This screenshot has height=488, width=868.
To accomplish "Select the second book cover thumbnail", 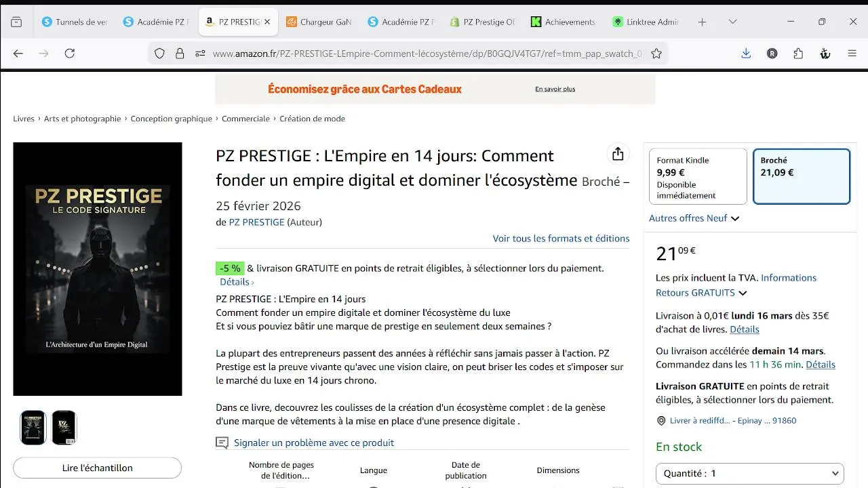I will [64, 428].
